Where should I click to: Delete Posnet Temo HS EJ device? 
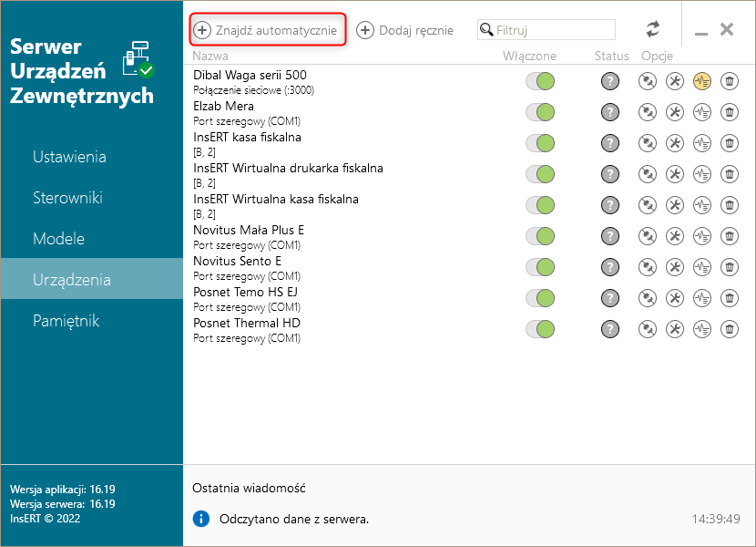tap(730, 298)
